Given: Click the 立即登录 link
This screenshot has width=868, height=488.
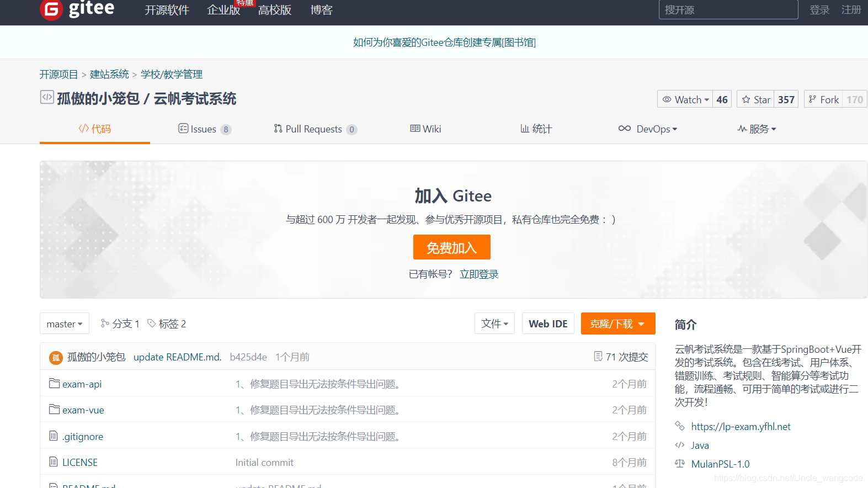Looking at the screenshot, I should [479, 274].
